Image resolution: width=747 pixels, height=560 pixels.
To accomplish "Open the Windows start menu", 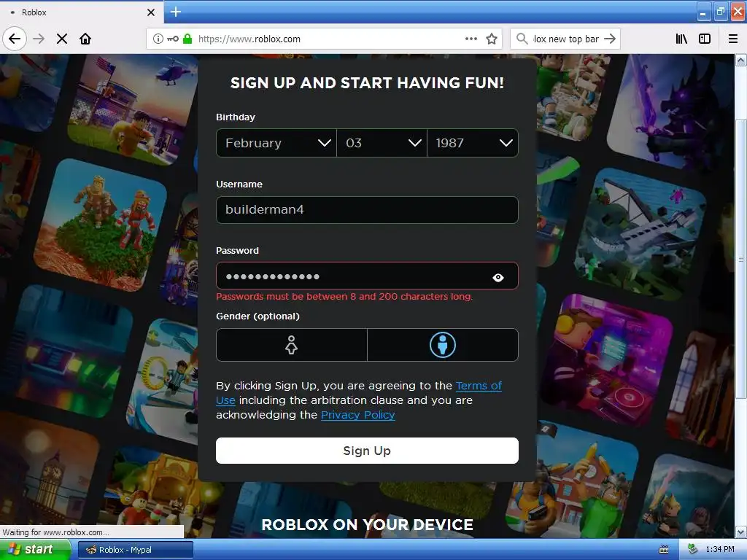I will tap(36, 550).
